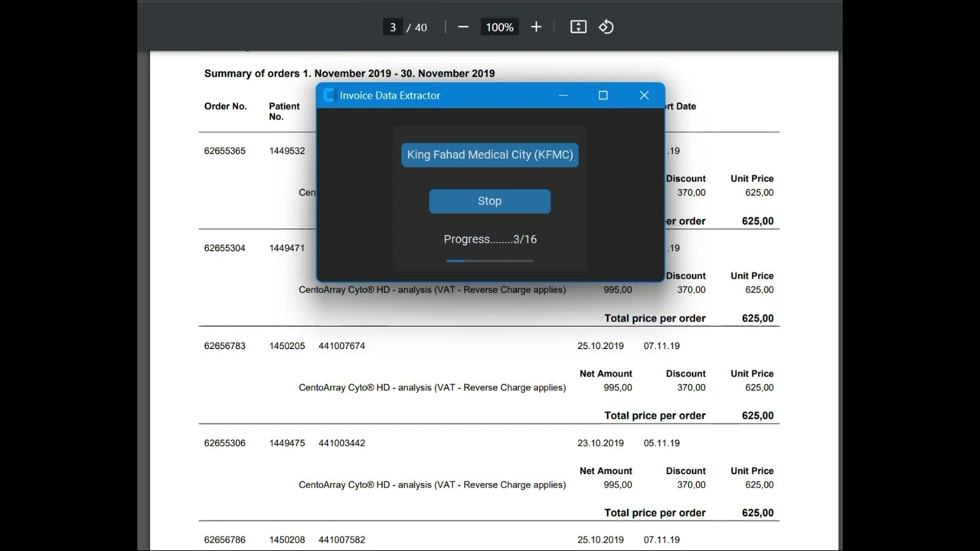
Task: Click the Order No. column header
Action: click(225, 106)
